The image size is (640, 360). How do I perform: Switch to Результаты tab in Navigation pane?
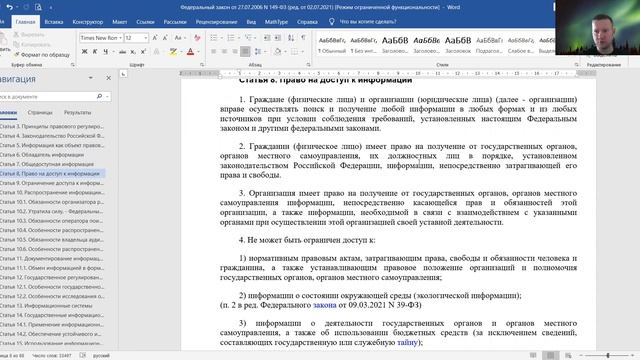[78, 112]
